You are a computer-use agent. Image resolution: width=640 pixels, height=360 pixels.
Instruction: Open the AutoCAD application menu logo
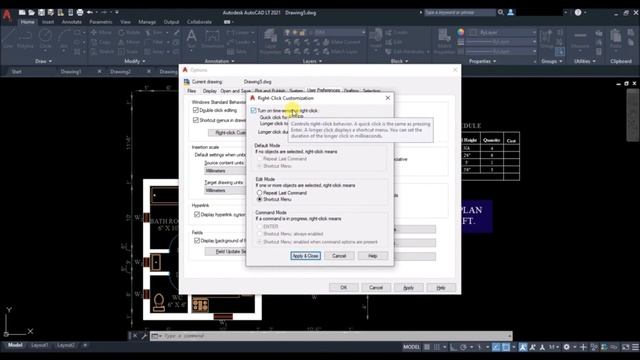point(7,15)
